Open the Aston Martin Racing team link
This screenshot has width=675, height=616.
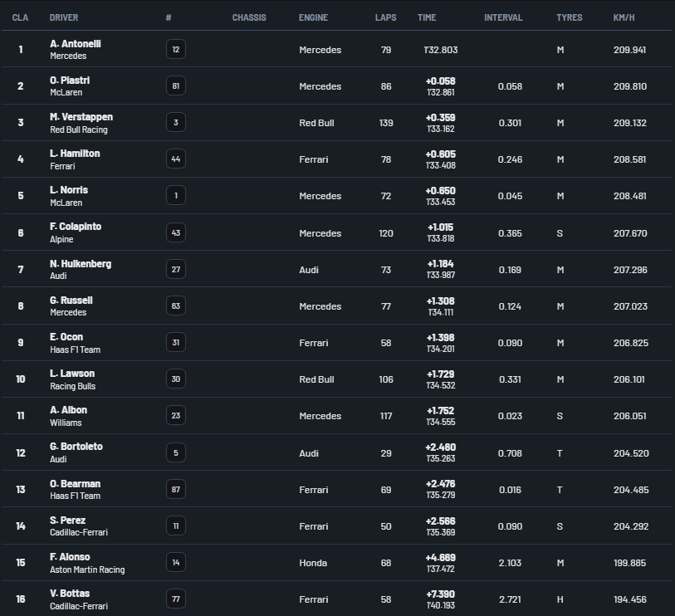[x=87, y=570]
